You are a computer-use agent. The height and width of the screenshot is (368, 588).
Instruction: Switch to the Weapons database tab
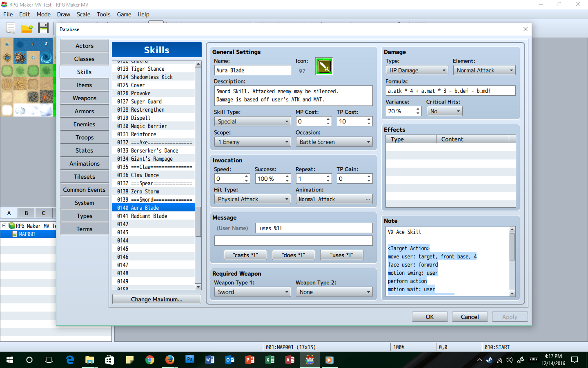[x=85, y=98]
